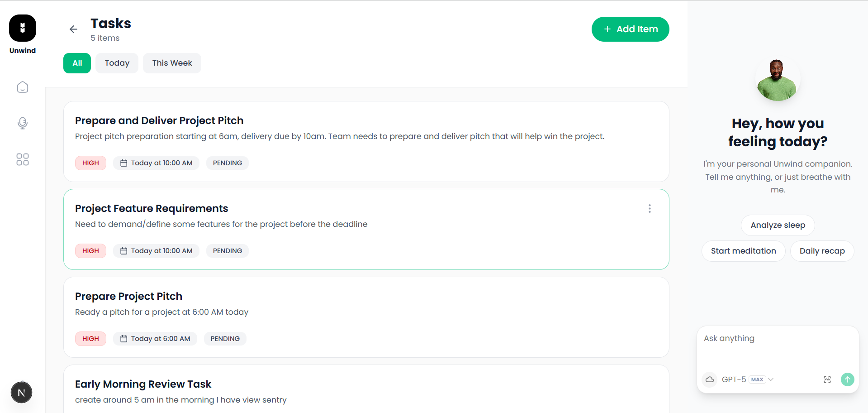This screenshot has height=413, width=868.
Task: Open Project Feature Requirements task title
Action: tap(152, 208)
